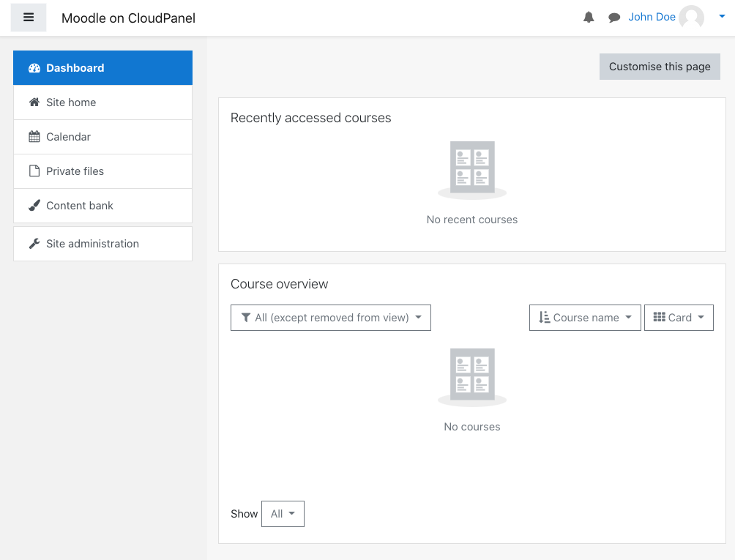Viewport: 735px width, 560px height.
Task: Open the notifications bell
Action: point(589,18)
